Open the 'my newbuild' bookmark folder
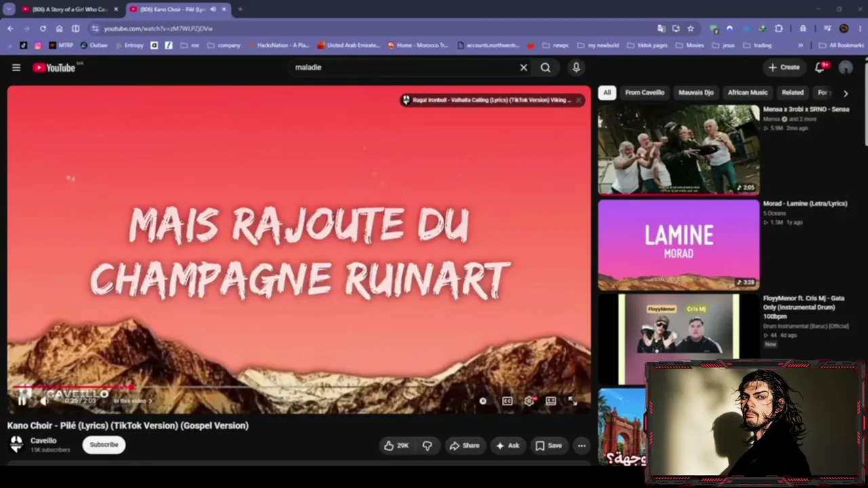This screenshot has height=488, width=868. [x=597, y=45]
